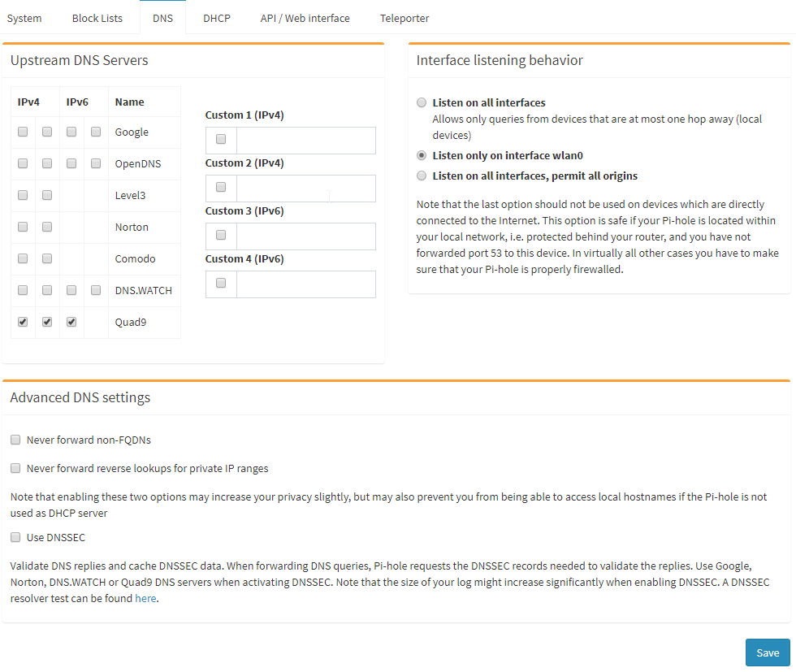Check Comodo second IPv4 checkbox
Viewport: 796px width, 672px height.
[47, 258]
